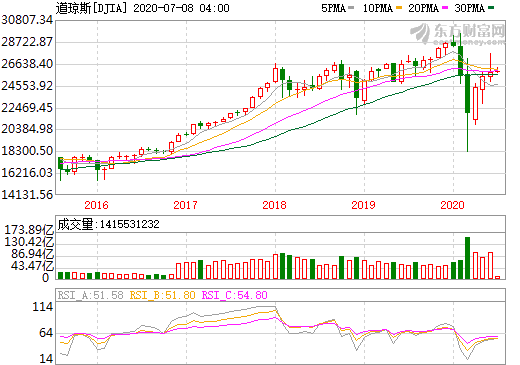Click the 24553.92 price axis label
This screenshot has height=365, width=520.
27,86
